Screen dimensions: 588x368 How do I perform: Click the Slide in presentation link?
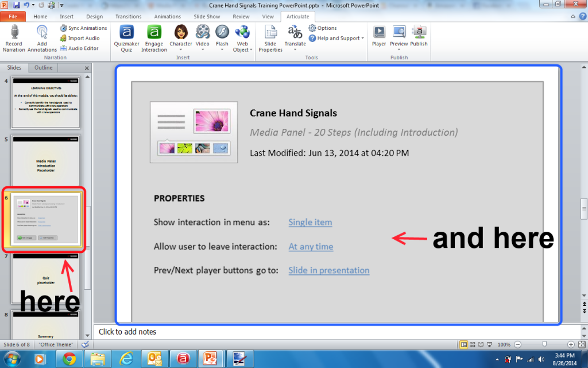coord(329,270)
